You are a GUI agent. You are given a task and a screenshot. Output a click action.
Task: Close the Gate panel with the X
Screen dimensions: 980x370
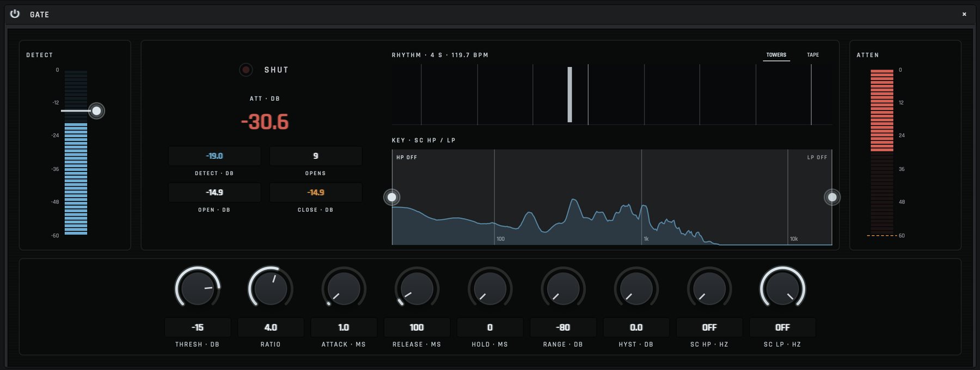pyautogui.click(x=964, y=14)
